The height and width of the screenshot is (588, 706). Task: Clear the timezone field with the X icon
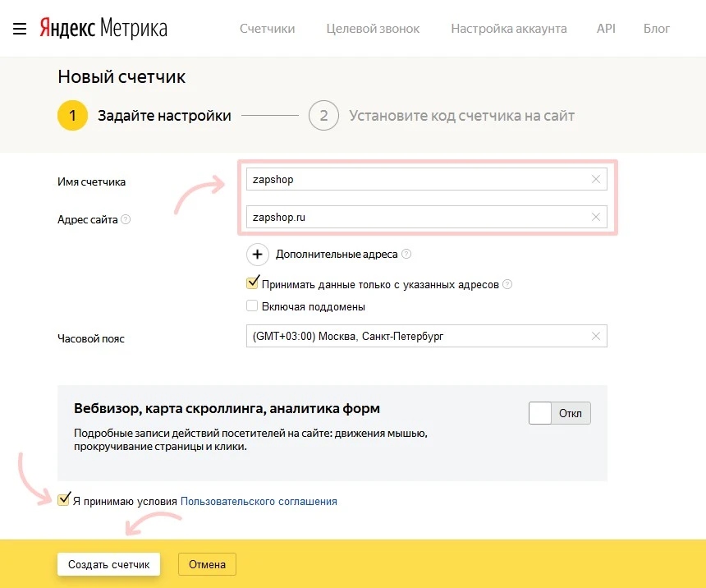coord(596,336)
